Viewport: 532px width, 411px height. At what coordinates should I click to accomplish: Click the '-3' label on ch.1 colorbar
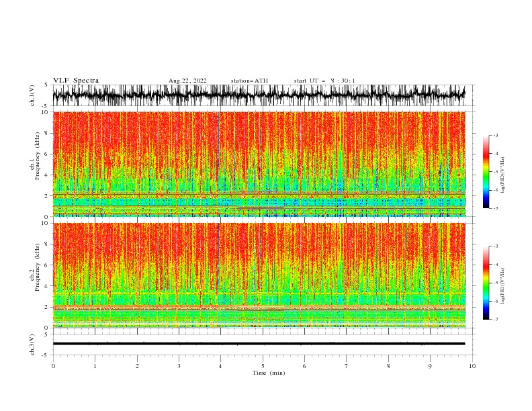496,135
